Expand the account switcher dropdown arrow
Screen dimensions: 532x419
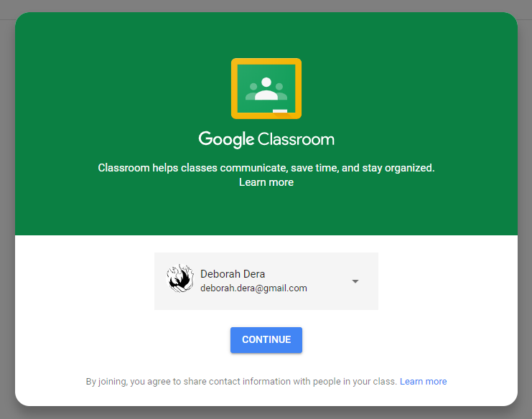coord(355,281)
